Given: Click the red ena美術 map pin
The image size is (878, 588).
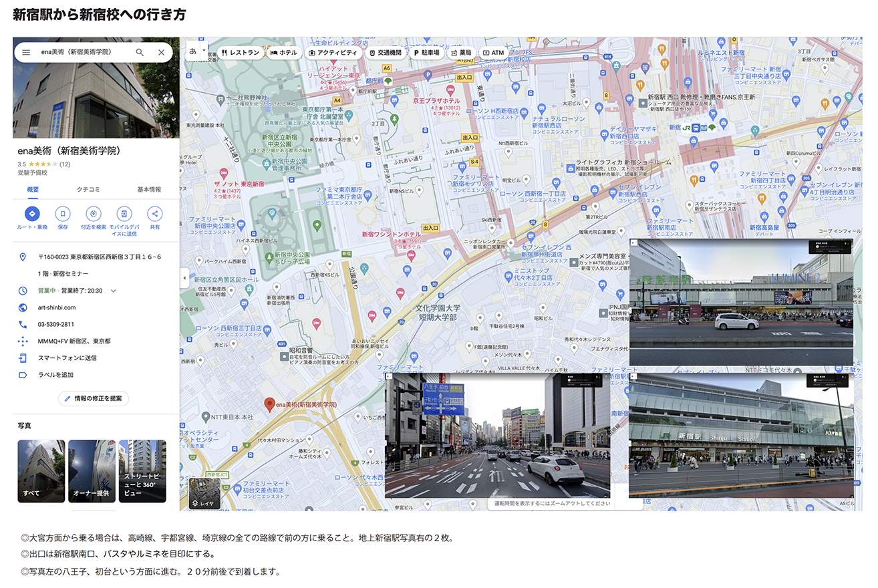Looking at the screenshot, I should [269, 404].
